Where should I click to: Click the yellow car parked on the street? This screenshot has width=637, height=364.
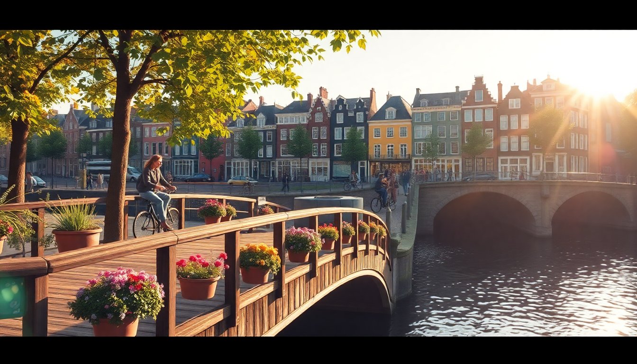click(242, 181)
